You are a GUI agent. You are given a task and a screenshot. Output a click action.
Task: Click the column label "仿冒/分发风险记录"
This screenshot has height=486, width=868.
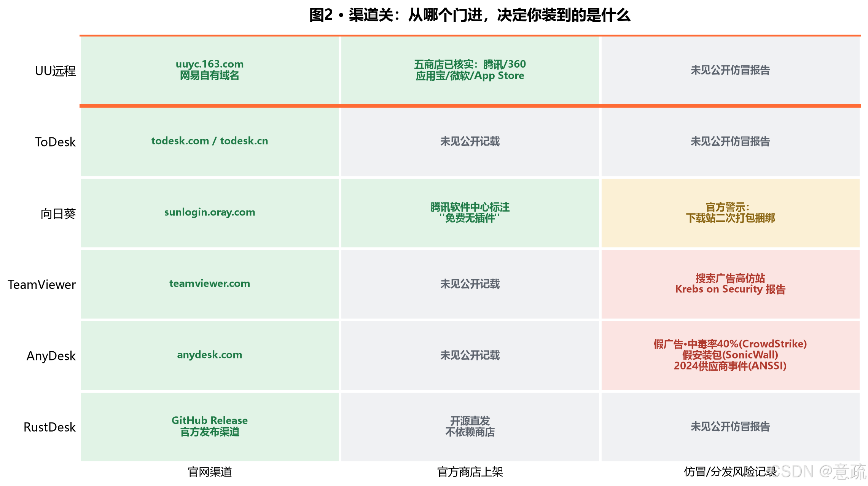(730, 472)
